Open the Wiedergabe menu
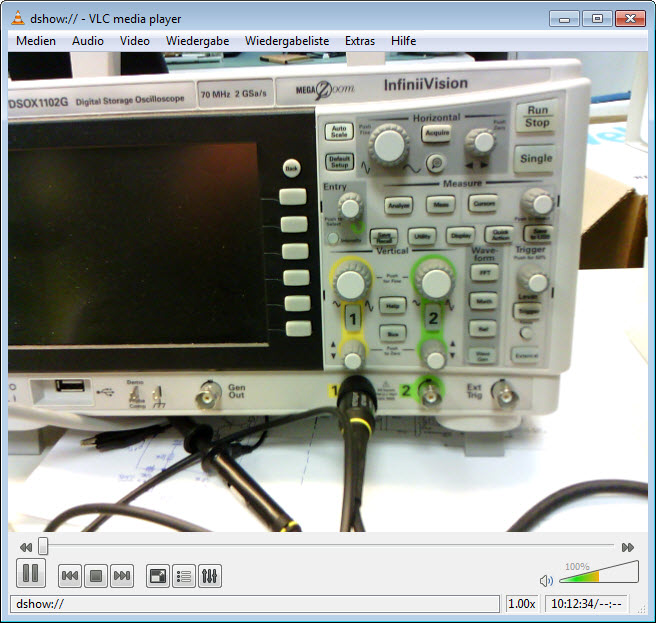Screen dimensions: 656x623 click(197, 41)
